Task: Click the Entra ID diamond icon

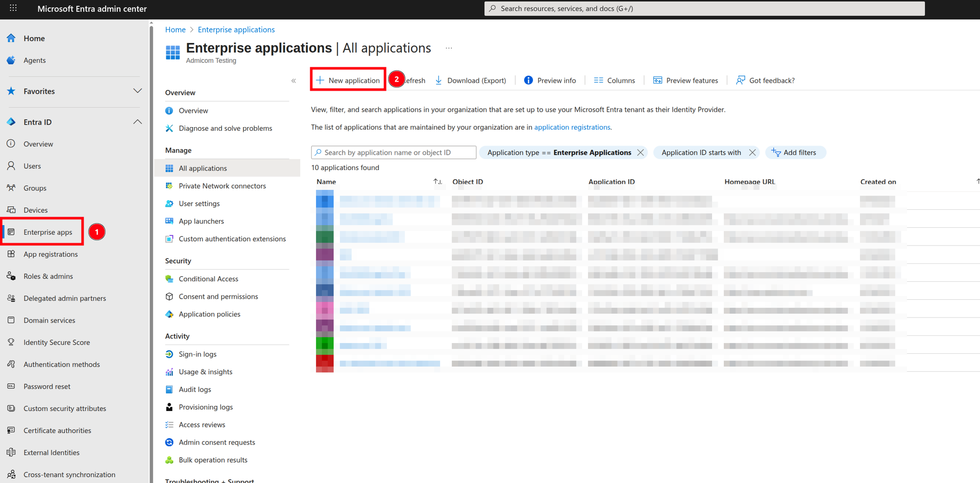Action: [x=11, y=122]
